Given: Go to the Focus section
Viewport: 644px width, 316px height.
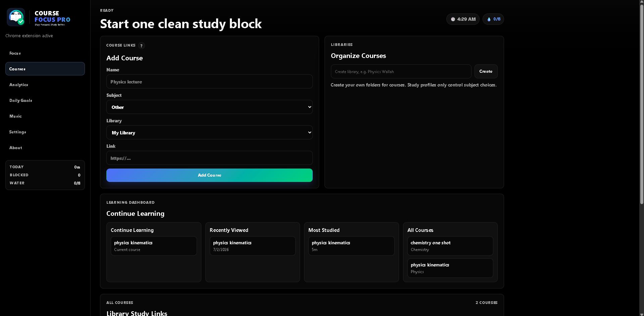Looking at the screenshot, I should point(45,53).
